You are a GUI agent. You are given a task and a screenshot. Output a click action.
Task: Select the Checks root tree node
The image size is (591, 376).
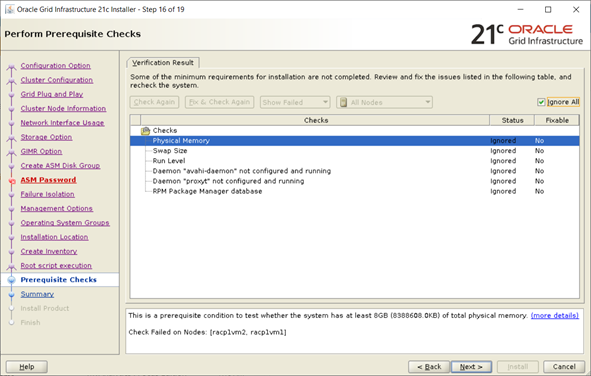coord(165,131)
